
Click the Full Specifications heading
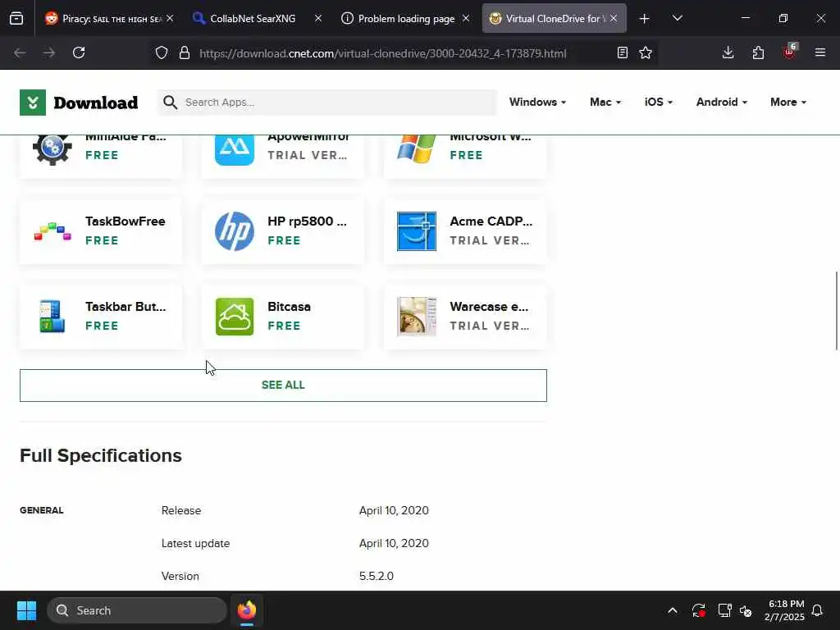tap(101, 455)
